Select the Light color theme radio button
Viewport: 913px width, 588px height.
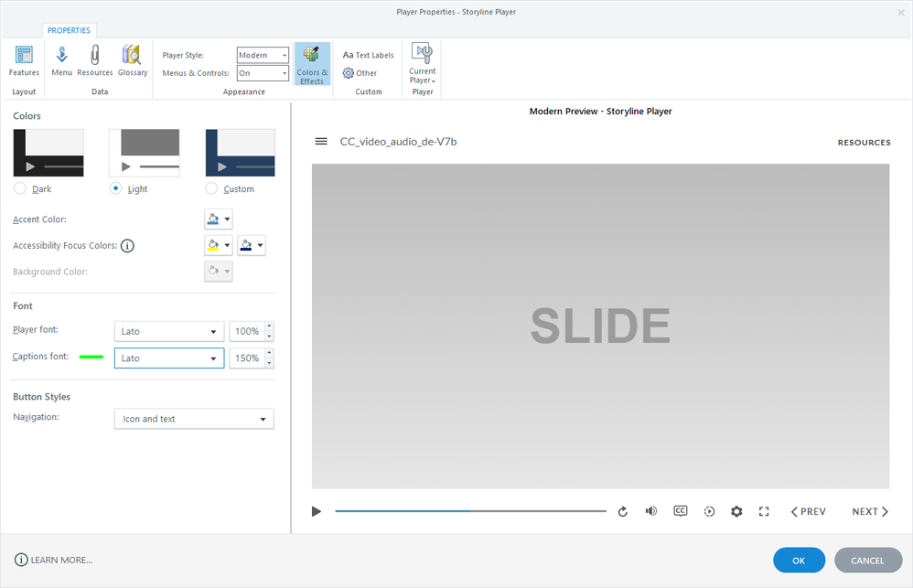click(x=115, y=188)
